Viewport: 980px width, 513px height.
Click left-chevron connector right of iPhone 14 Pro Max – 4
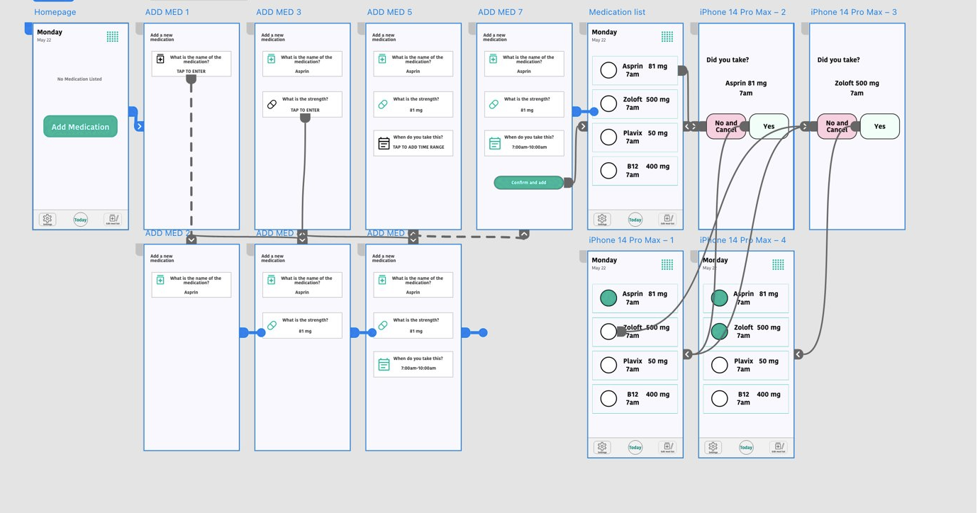click(x=798, y=354)
